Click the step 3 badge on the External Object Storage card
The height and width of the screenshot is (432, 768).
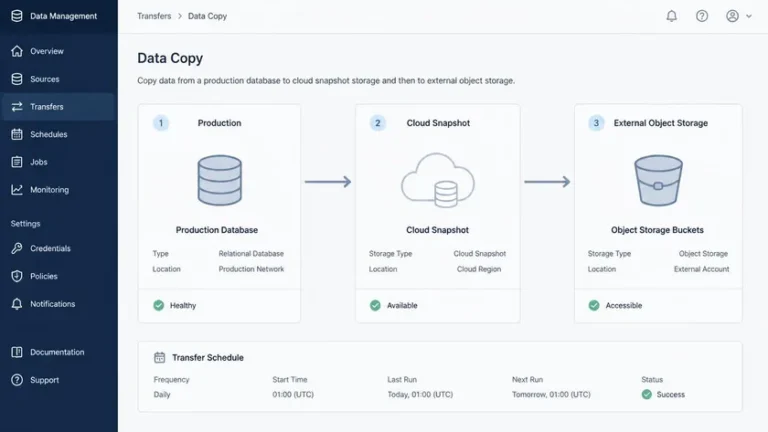596,123
